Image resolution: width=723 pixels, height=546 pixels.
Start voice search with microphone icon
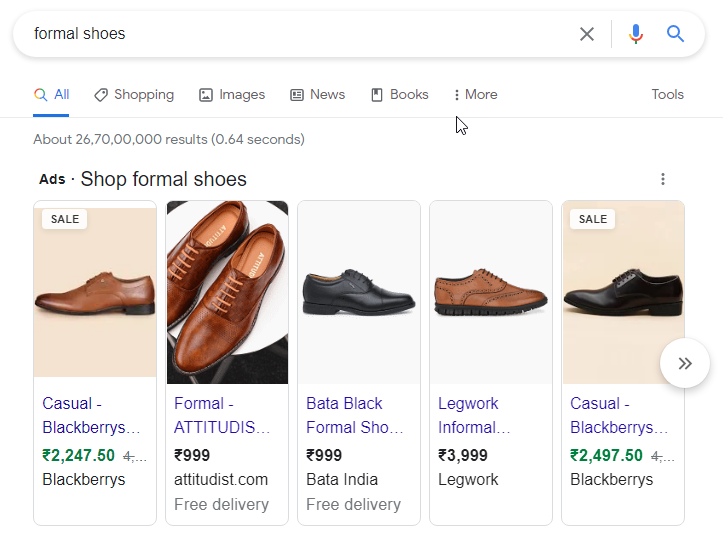click(636, 34)
